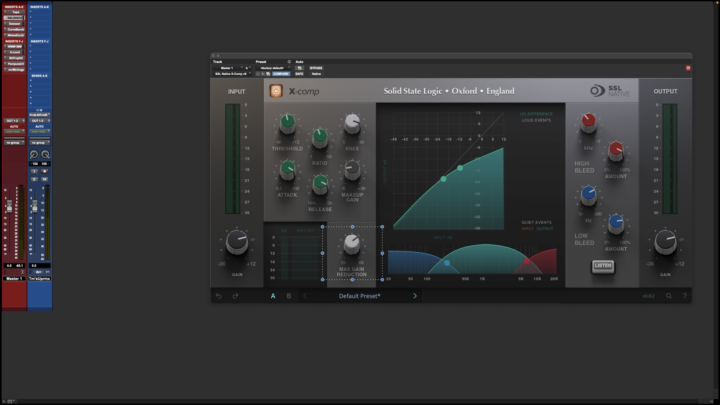Screen dimensions: 720x405
Task: Open the Master 1 track selector
Action: click(x=228, y=68)
